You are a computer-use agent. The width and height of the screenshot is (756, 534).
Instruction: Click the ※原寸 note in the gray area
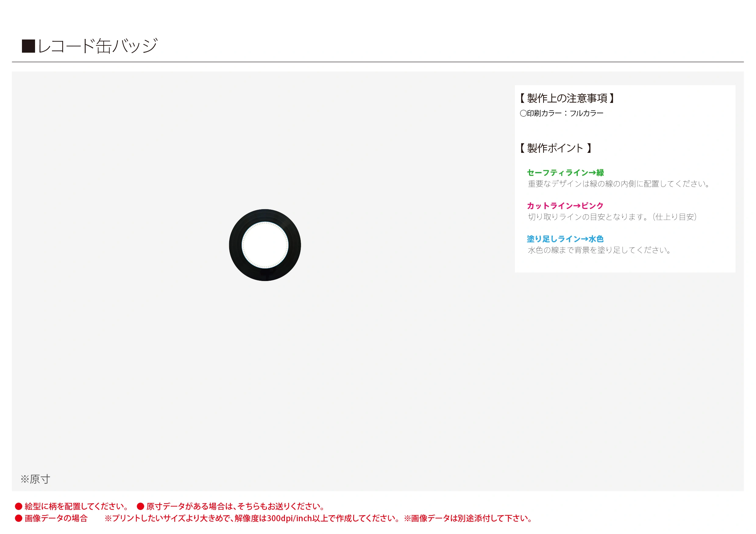[x=35, y=479]
